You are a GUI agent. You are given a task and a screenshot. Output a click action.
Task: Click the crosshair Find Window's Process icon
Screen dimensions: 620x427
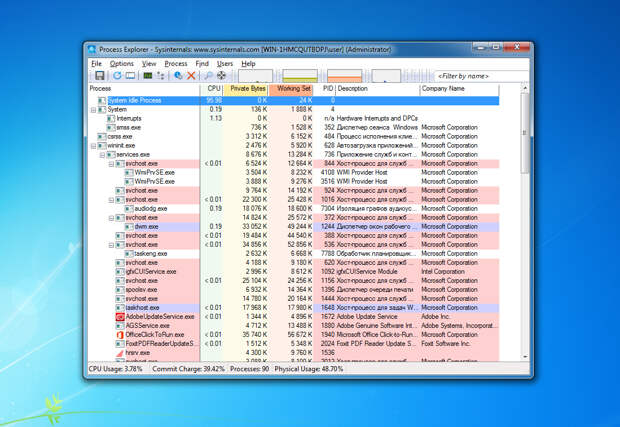pos(221,76)
